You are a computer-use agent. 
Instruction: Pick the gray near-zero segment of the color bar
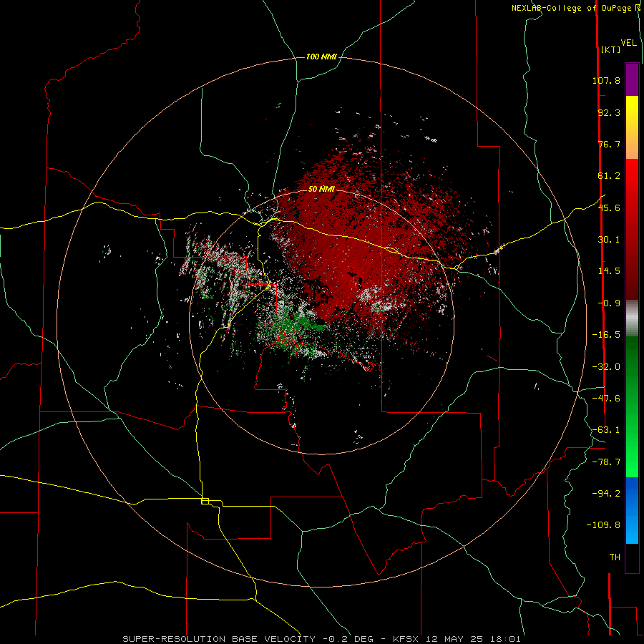pyautogui.click(x=632, y=318)
